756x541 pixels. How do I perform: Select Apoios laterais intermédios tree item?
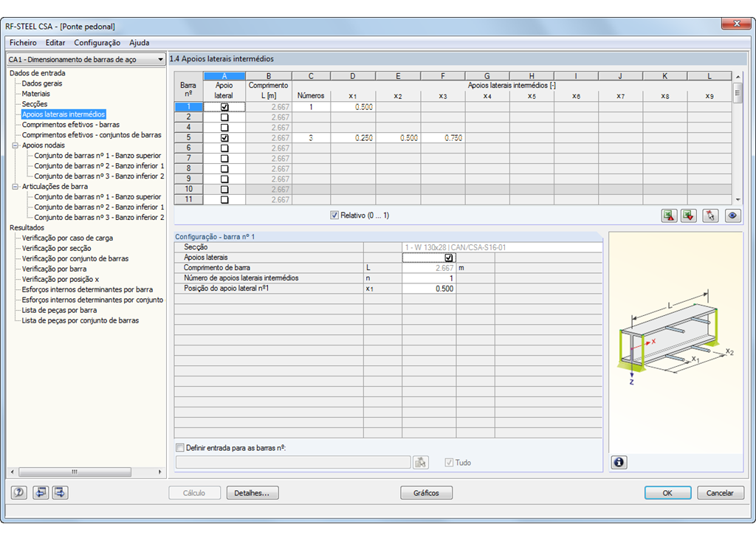(63, 114)
